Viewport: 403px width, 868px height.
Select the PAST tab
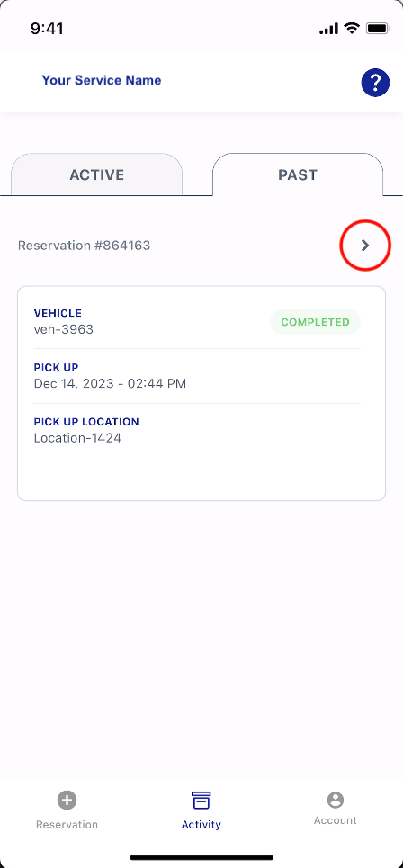pos(298,174)
